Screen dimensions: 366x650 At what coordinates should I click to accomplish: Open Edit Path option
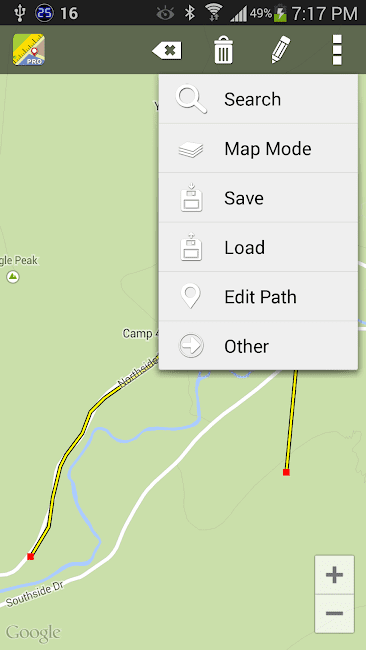click(258, 297)
